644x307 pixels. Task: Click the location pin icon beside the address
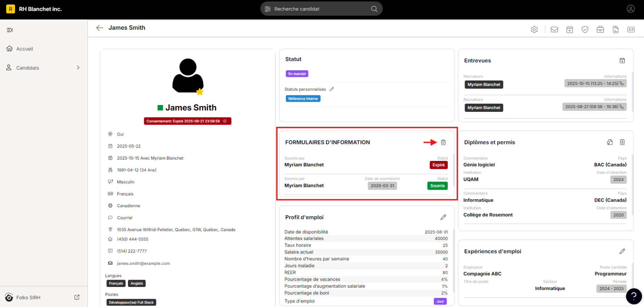[110, 229]
